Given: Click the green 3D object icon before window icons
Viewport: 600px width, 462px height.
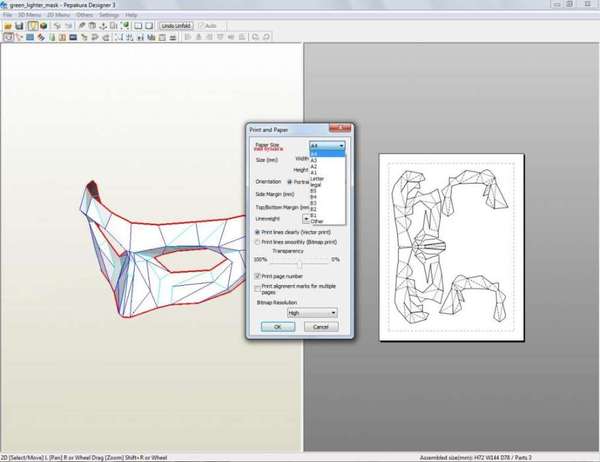Looking at the screenshot, I should [x=125, y=26].
